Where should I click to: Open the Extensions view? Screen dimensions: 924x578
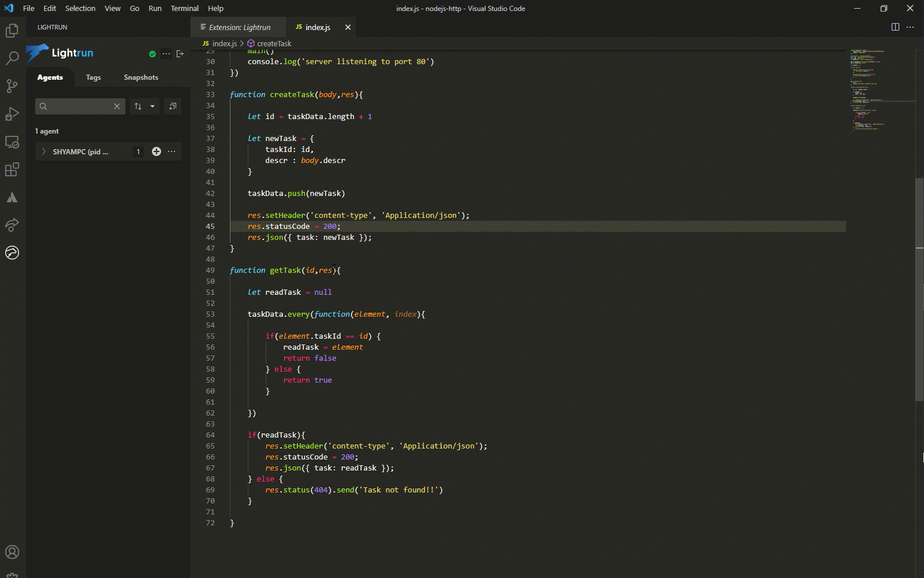[x=12, y=170]
